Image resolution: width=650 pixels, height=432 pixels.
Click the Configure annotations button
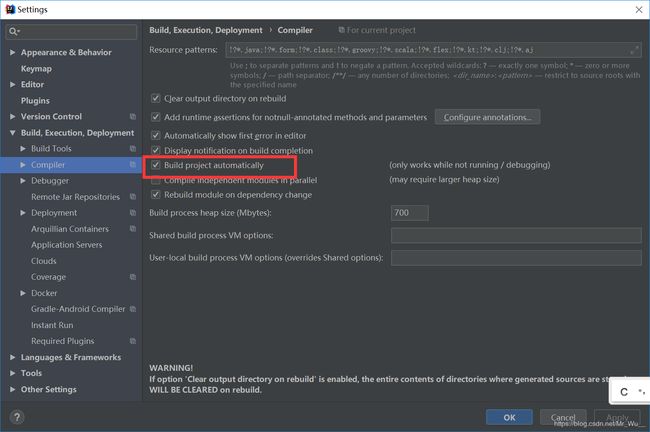coord(488,117)
